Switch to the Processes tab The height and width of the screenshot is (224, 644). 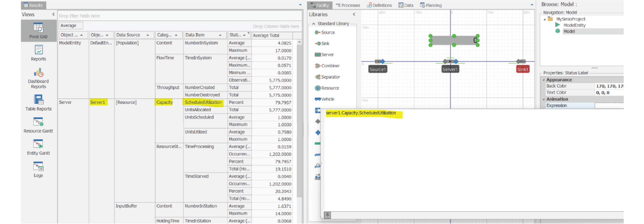(348, 5)
